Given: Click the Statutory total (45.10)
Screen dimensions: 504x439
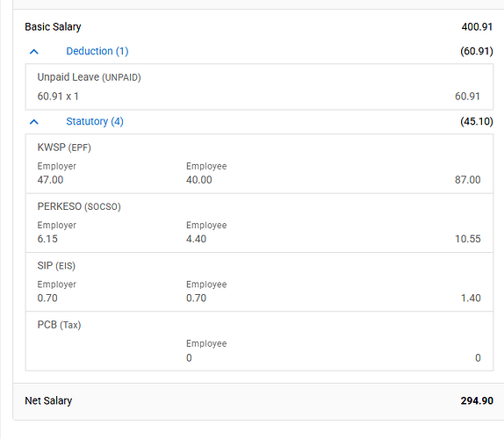Looking at the screenshot, I should pyautogui.click(x=477, y=121).
